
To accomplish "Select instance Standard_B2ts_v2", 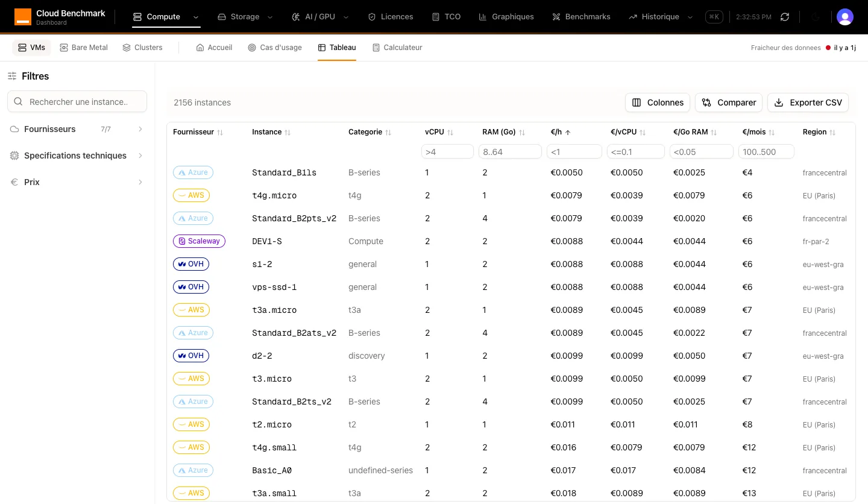I will pyautogui.click(x=292, y=402).
